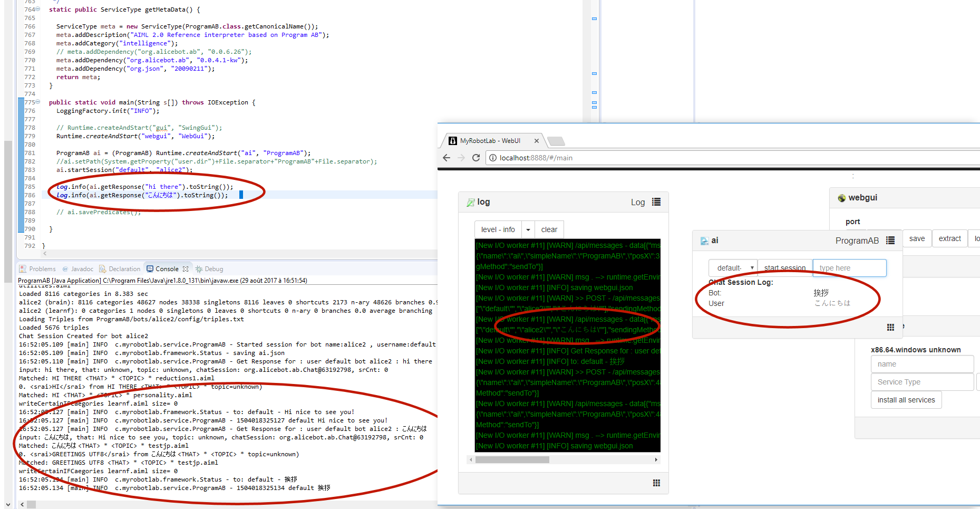Click the webgui globe icon

tap(842, 197)
